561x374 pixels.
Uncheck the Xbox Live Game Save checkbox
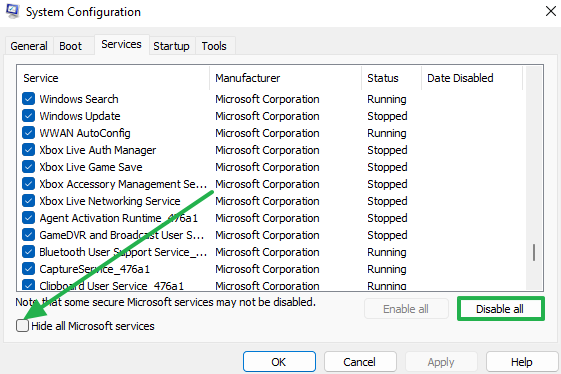(x=28, y=167)
